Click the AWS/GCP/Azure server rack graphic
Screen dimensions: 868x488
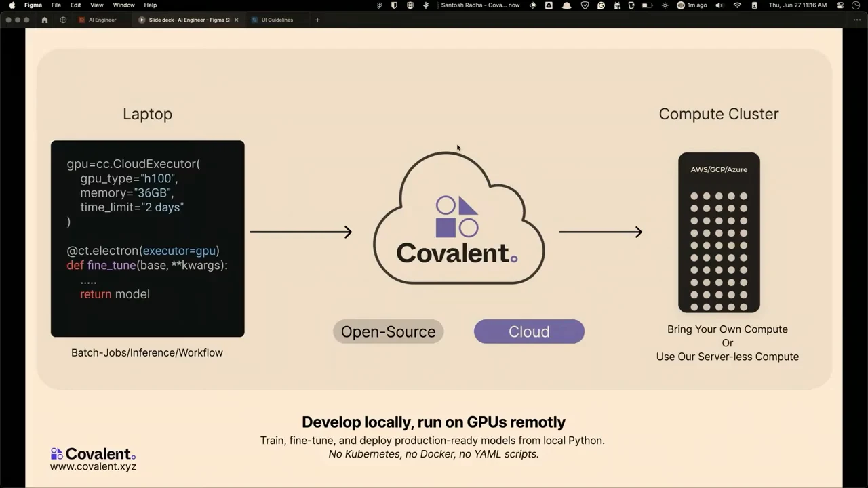(719, 232)
